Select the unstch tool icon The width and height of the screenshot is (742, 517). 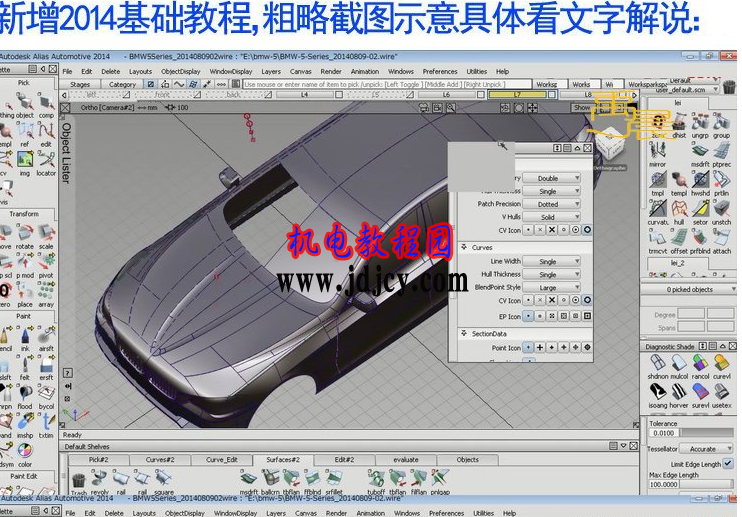(x=721, y=209)
